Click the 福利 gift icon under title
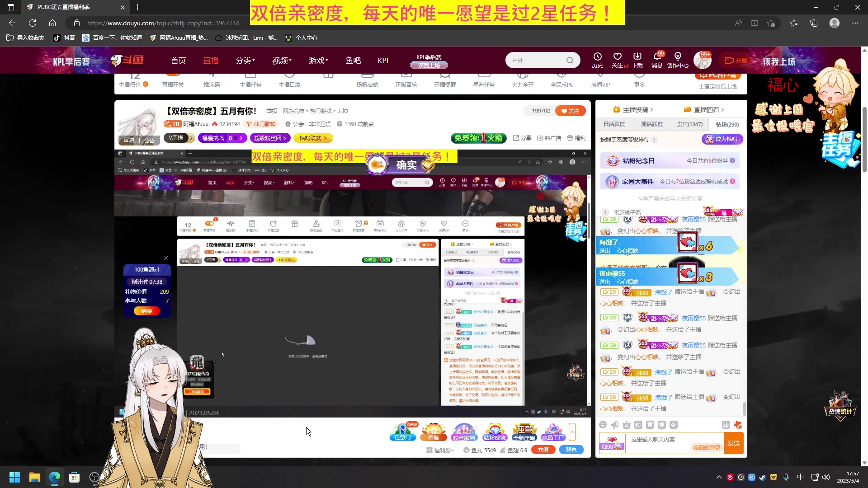The image size is (868, 488). (x=576, y=138)
